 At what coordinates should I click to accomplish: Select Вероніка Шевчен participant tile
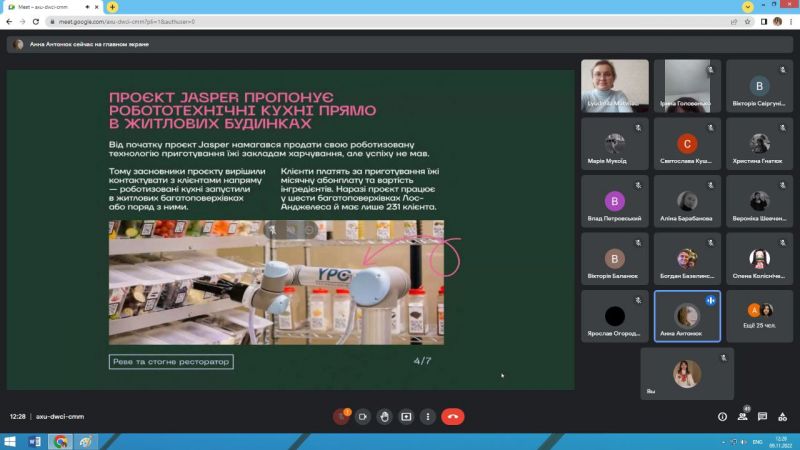coord(760,202)
